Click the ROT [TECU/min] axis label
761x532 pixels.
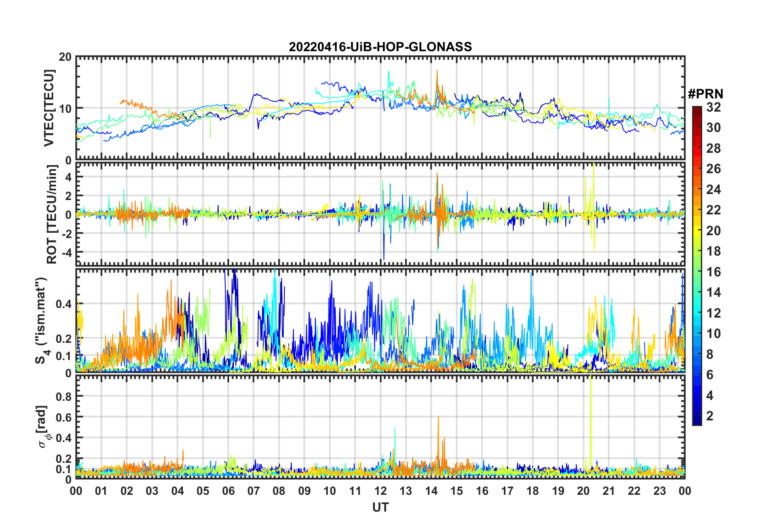52,214
